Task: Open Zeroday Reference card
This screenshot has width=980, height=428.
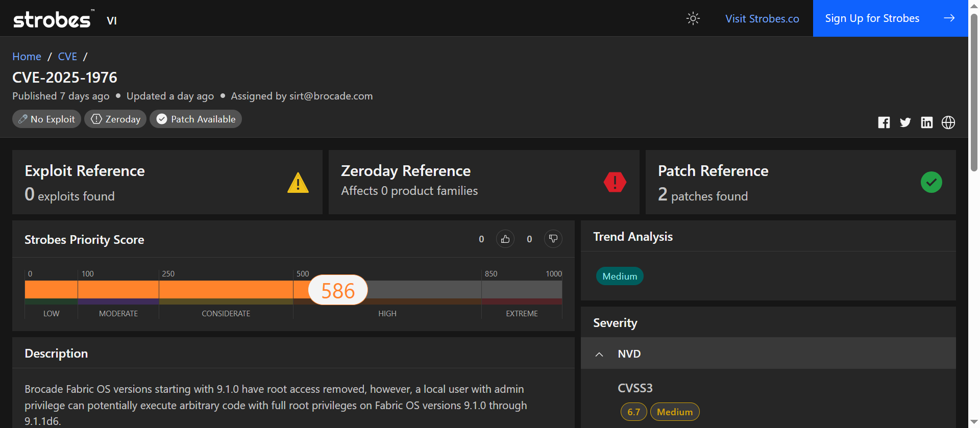Action: click(x=484, y=182)
